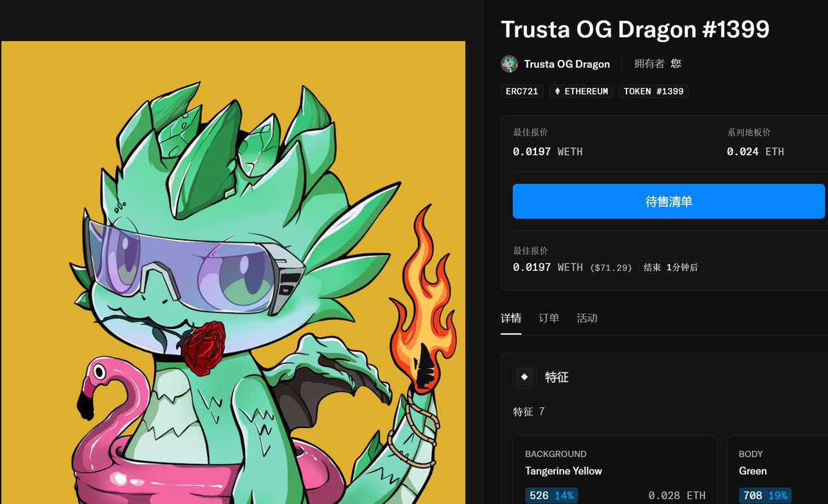Go to the 活动 tab
Screen dimensions: 828x504
(x=587, y=319)
